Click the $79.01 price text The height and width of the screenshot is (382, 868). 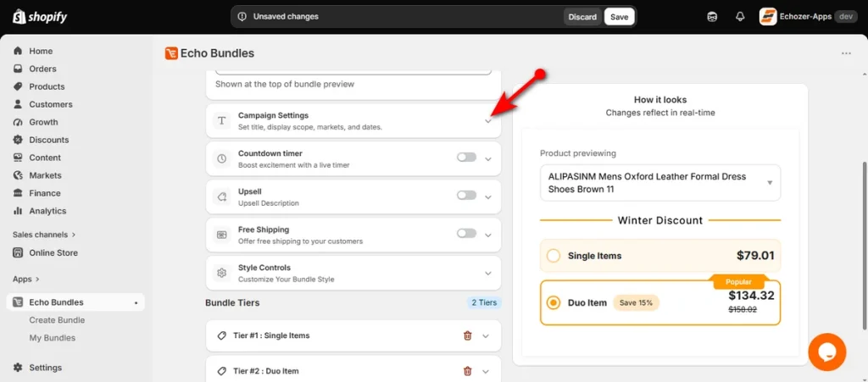[755, 256]
